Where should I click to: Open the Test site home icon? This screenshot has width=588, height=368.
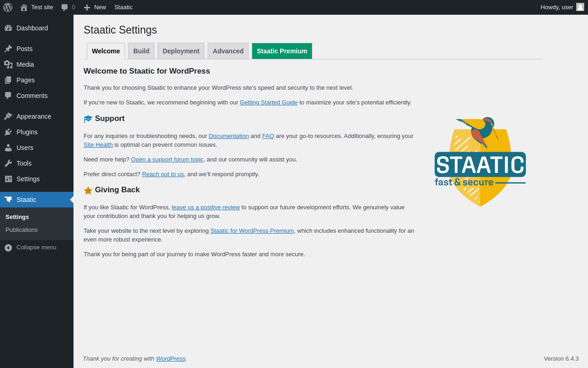click(x=24, y=7)
